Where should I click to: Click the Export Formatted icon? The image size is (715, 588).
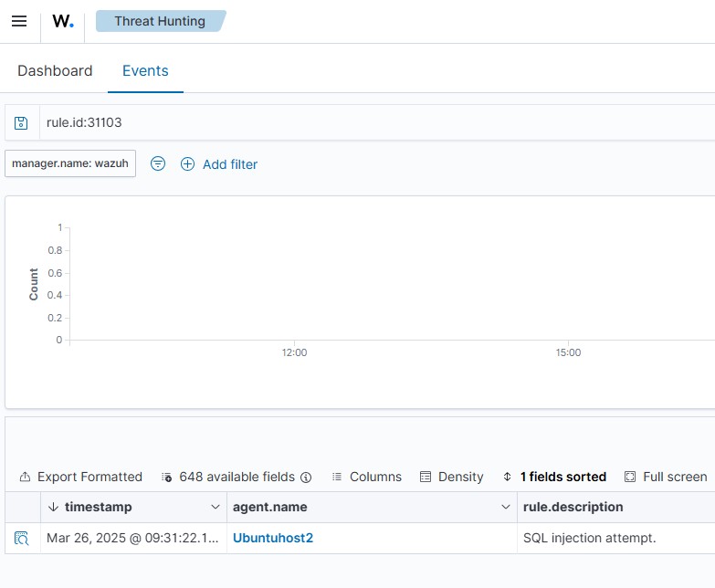(x=25, y=477)
